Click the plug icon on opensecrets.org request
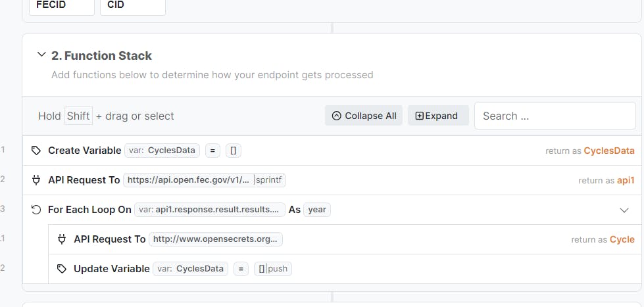Viewport: 644px width, 307px height. click(x=62, y=239)
